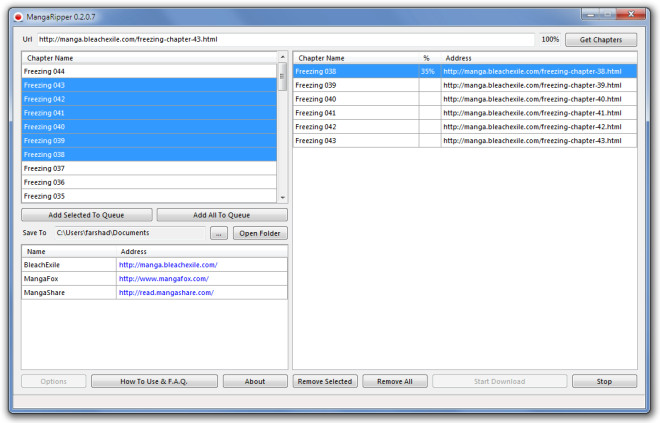Screen dimensions: 660x423
Task: Click the sites Address column header
Action: pos(202,252)
